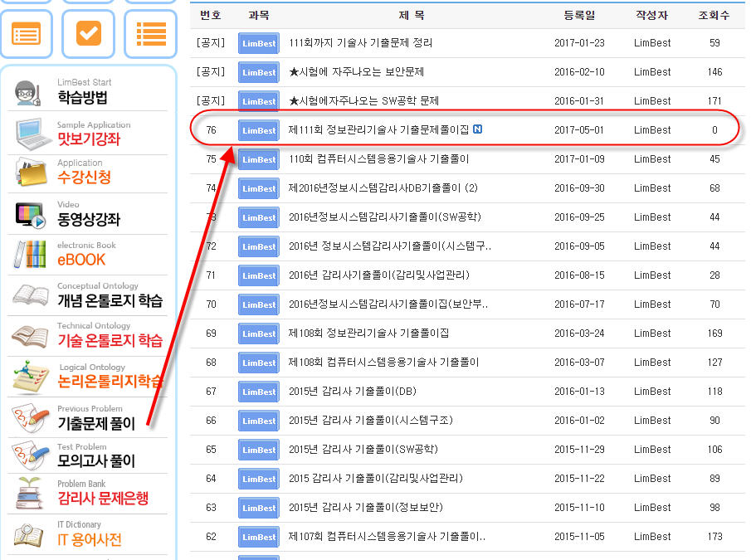Click LimBest badge in row 69
The image size is (751, 560).
(x=259, y=334)
